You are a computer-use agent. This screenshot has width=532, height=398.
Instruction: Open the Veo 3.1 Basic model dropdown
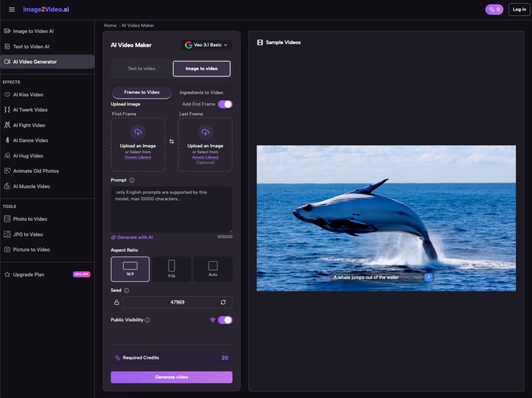tap(207, 45)
